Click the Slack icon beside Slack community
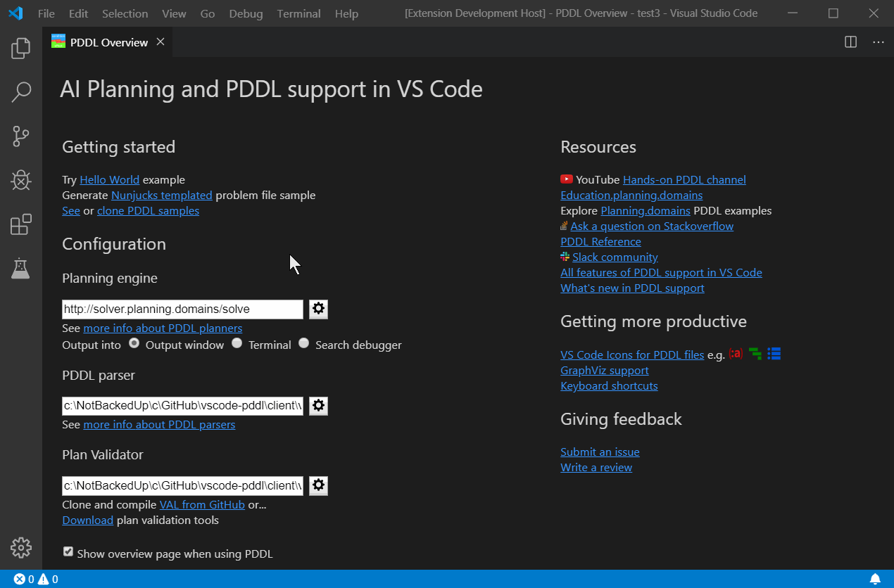This screenshot has width=894, height=588. [x=565, y=257]
